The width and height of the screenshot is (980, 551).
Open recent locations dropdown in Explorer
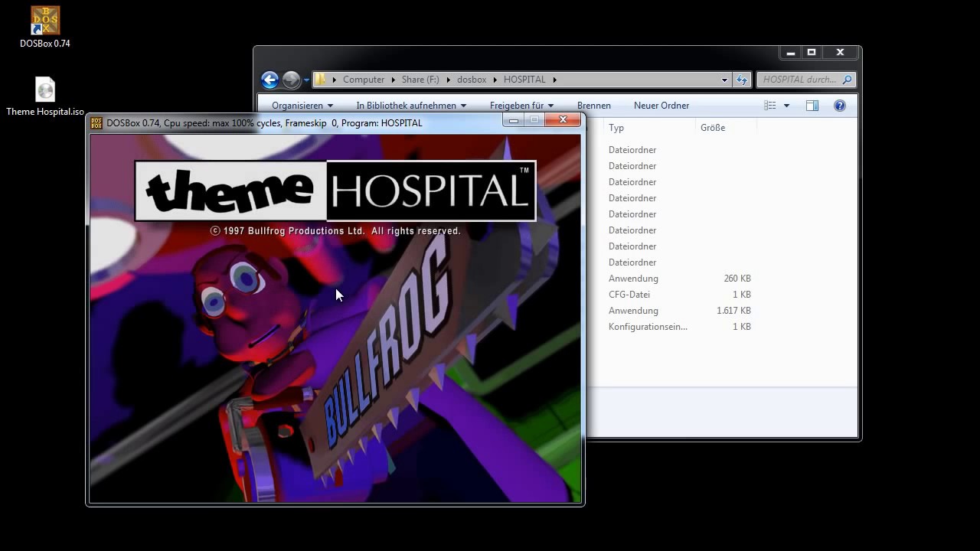[306, 80]
